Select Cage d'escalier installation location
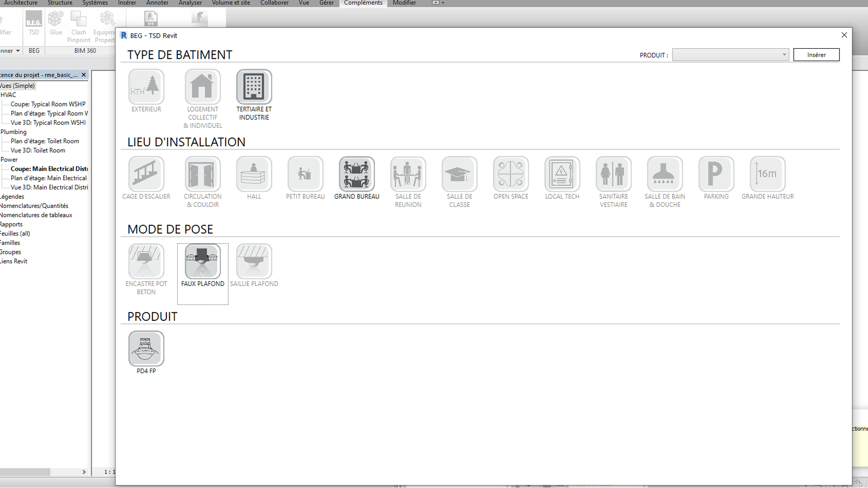 [x=146, y=174]
